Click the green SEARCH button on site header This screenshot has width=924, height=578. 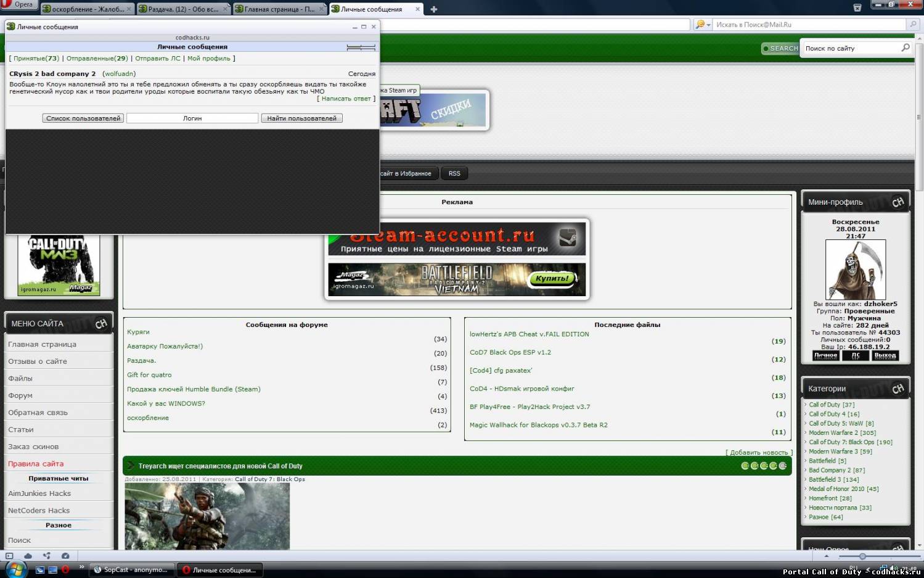(x=780, y=48)
